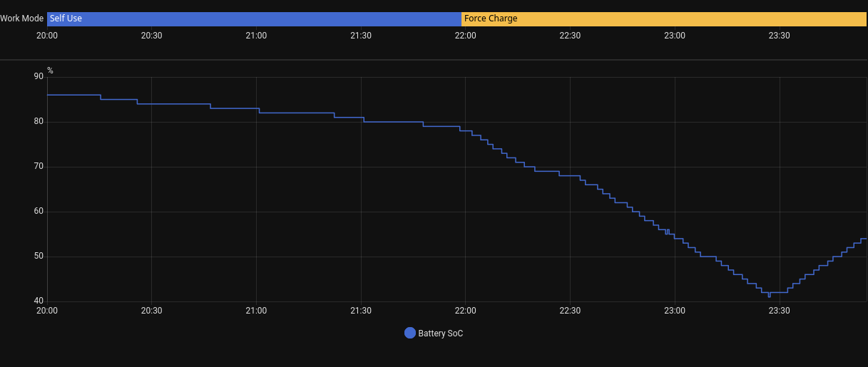Click the 21:30 label beneath the SoC chart

tap(361, 311)
